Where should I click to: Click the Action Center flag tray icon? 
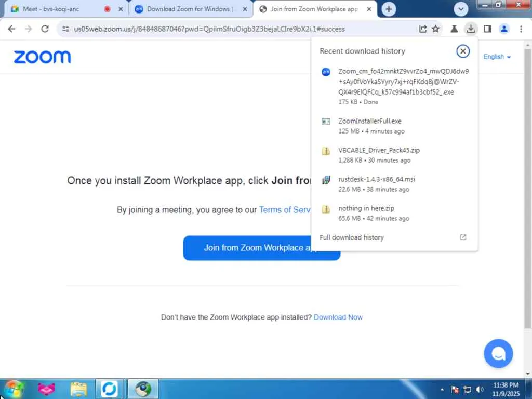tap(455, 390)
